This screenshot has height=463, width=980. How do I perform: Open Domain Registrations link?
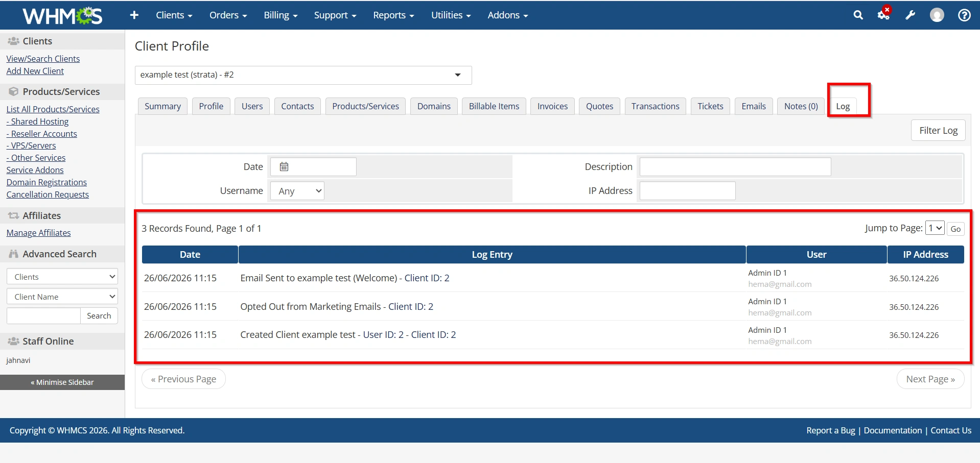point(46,182)
